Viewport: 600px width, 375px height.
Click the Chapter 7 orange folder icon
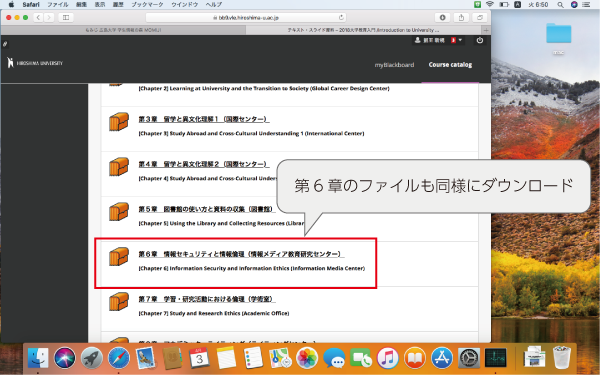(x=119, y=301)
